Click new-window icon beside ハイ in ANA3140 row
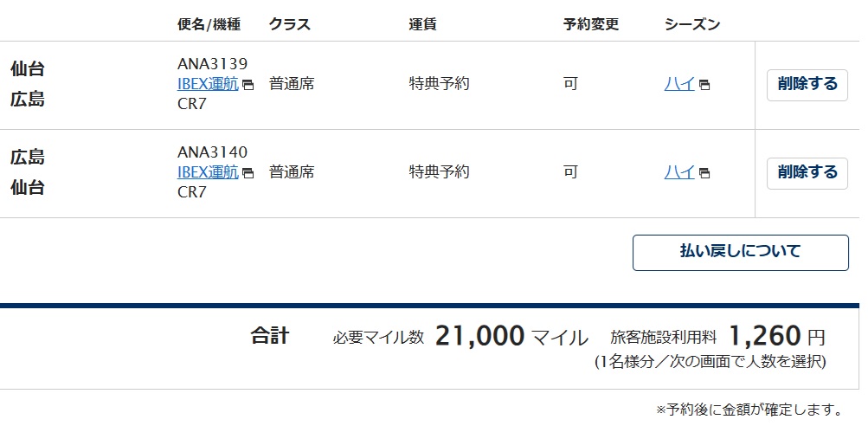868x426 pixels. (704, 173)
